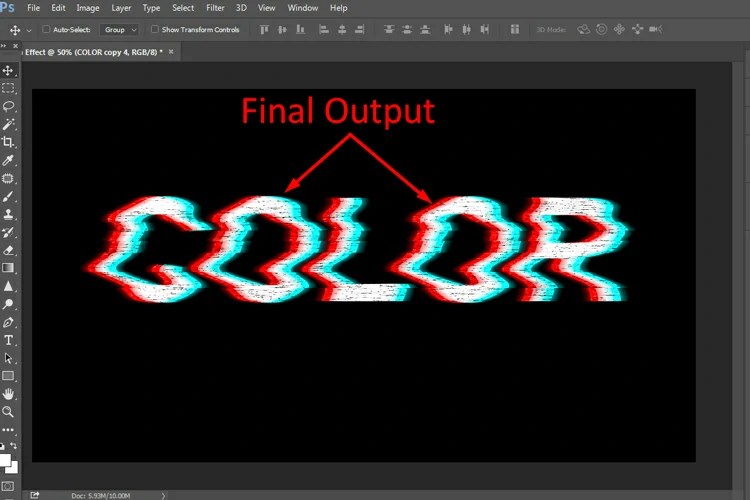Click Distribute Horizontal Centers button
This screenshot has width=750, height=500.
[x=466, y=30]
